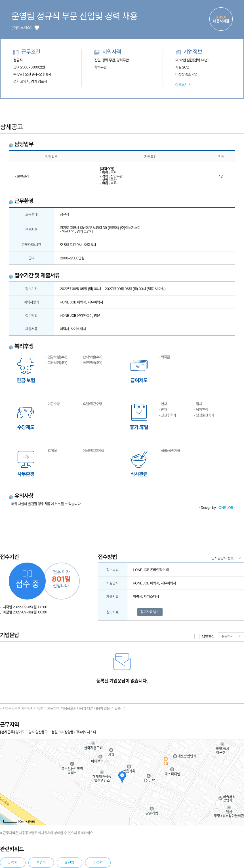Select the # 신입 keyword tag
The height and width of the screenshot is (868, 244).
pos(69,862)
